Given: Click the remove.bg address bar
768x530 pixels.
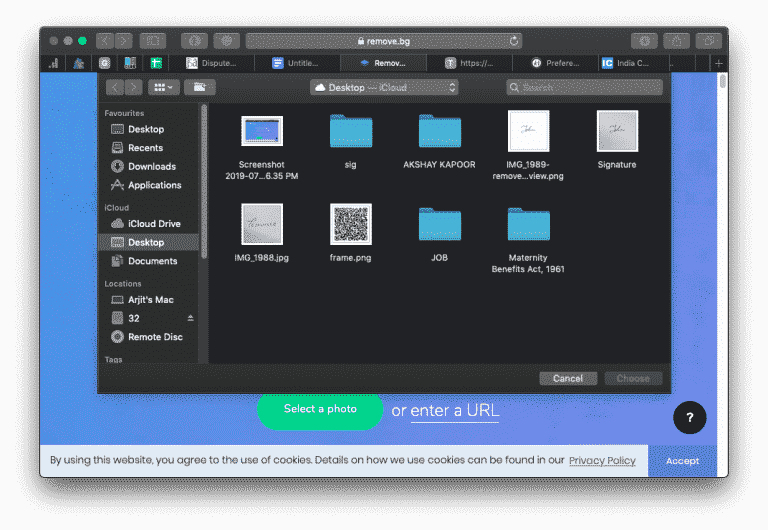Looking at the screenshot, I should pyautogui.click(x=384, y=41).
